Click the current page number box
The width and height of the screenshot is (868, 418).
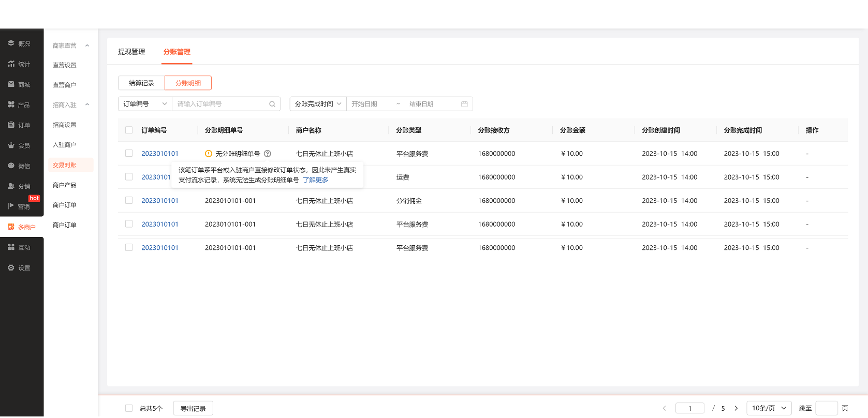(x=690, y=408)
